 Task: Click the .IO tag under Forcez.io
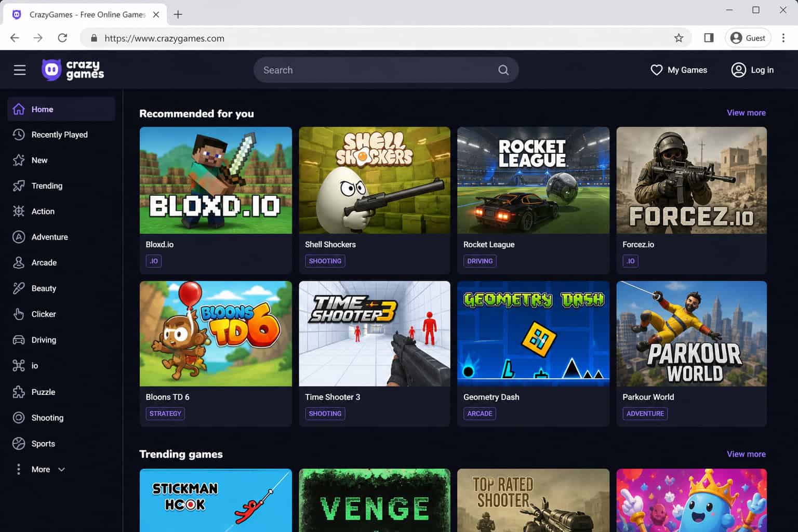coord(631,261)
